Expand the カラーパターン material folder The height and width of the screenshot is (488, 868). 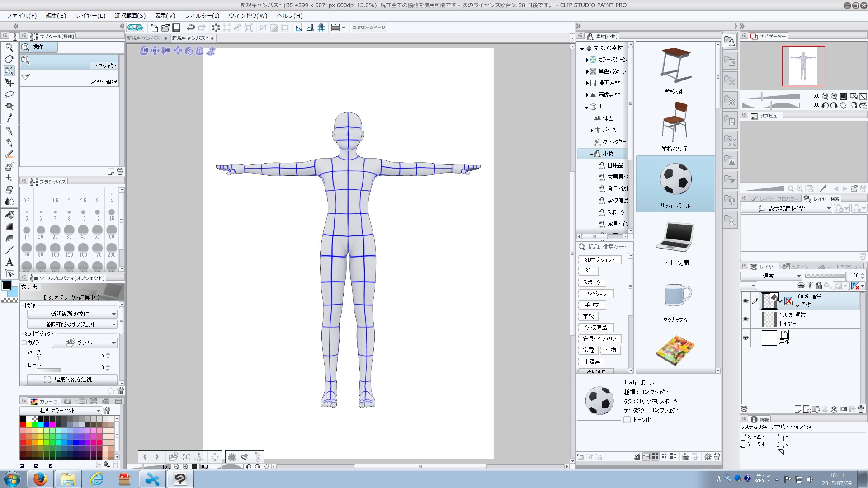[587, 60]
